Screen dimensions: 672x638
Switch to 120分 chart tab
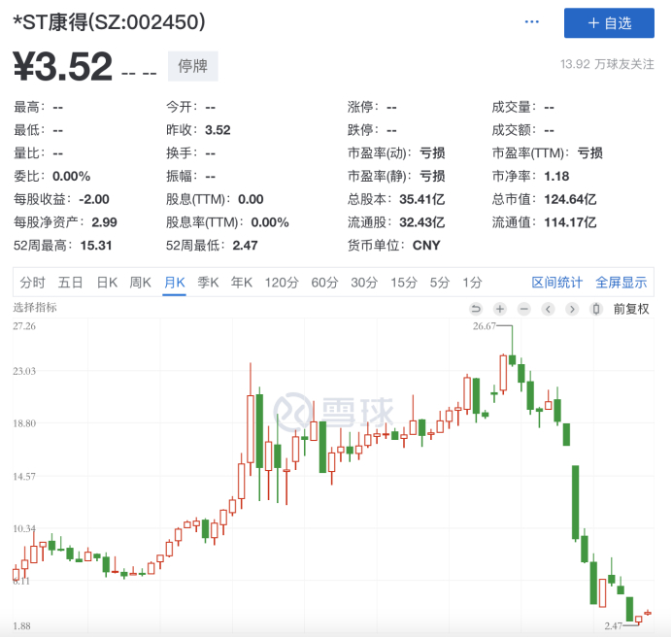282,283
